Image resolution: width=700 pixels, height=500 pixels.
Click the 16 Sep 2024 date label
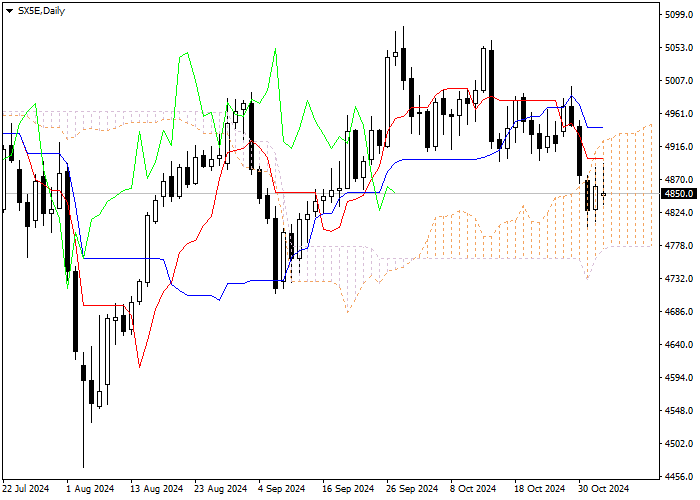tap(348, 489)
